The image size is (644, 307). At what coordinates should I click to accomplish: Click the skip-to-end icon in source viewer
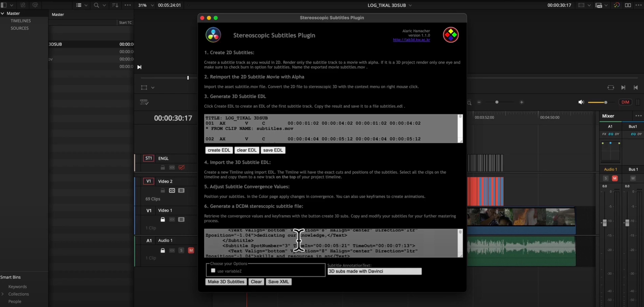click(x=140, y=67)
